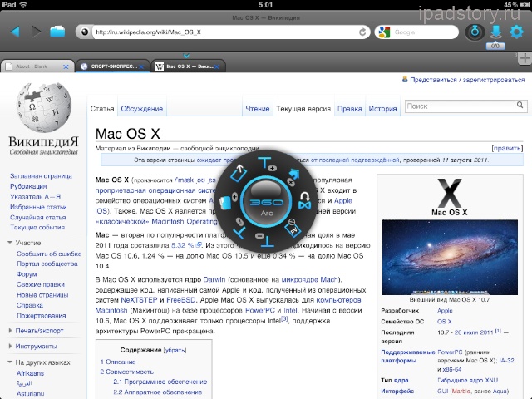The image size is (532, 399).
Task: Open the Google search engine icon
Action: click(384, 32)
